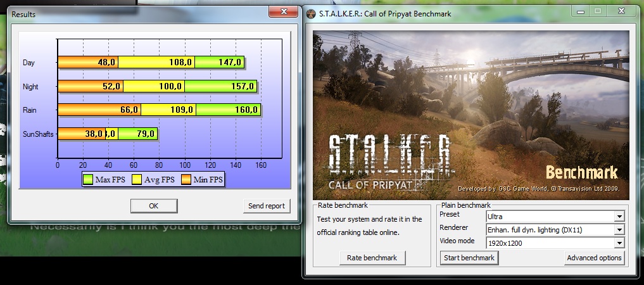Click the Rain minimum value 66,0
This screenshot has height=285, width=644.
pyautogui.click(x=129, y=110)
